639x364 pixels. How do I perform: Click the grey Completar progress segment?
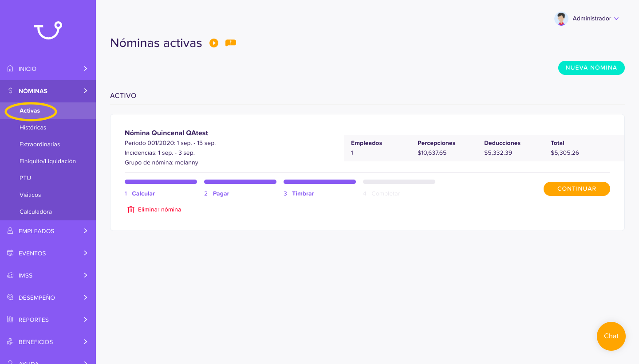click(x=399, y=182)
